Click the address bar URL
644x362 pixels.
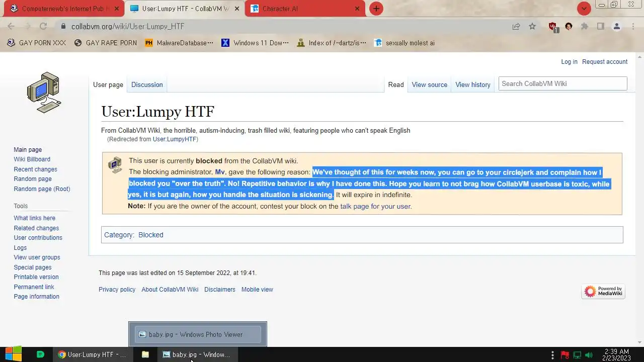[x=128, y=26]
